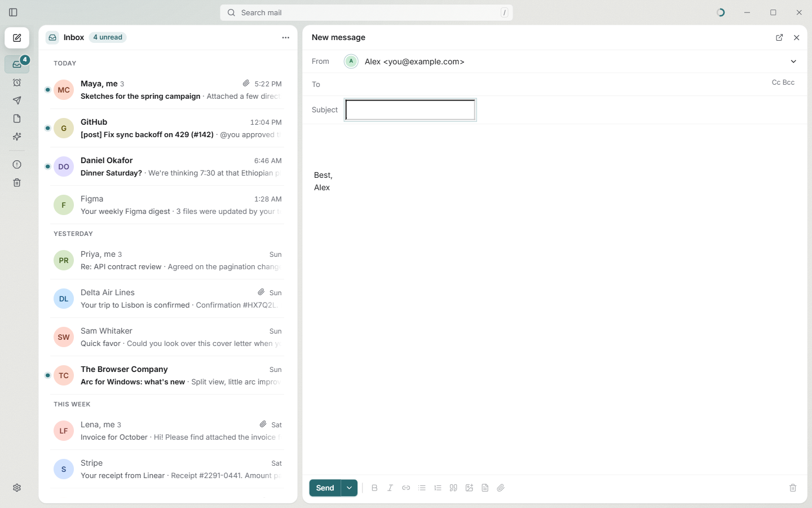
Task: Open Priya's Re: API contract review email
Action: [167, 260]
